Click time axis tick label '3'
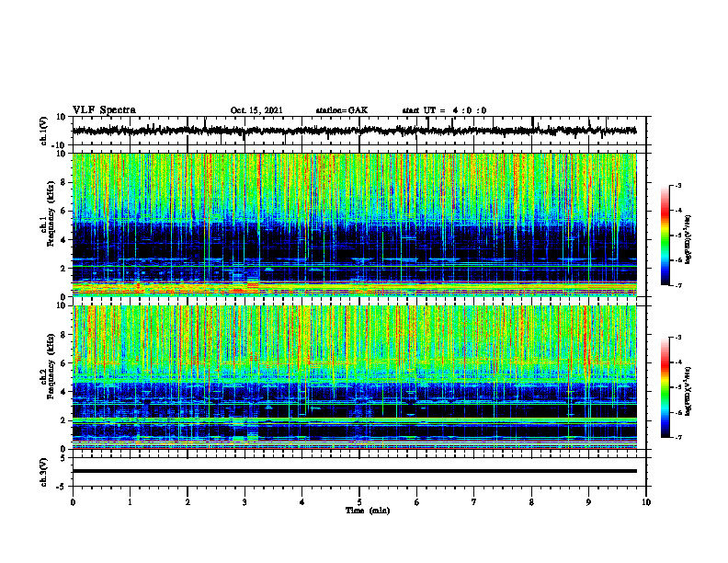The width and height of the screenshot is (728, 563). 245,502
